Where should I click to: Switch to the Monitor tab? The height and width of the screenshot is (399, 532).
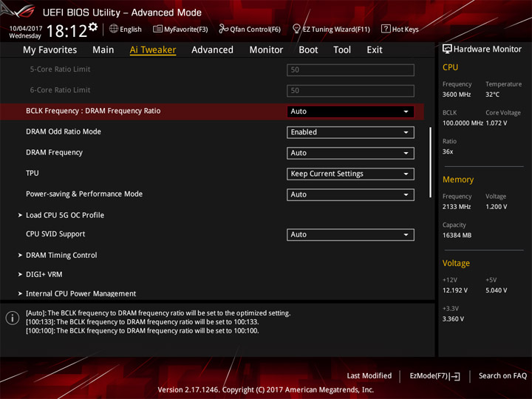(266, 50)
